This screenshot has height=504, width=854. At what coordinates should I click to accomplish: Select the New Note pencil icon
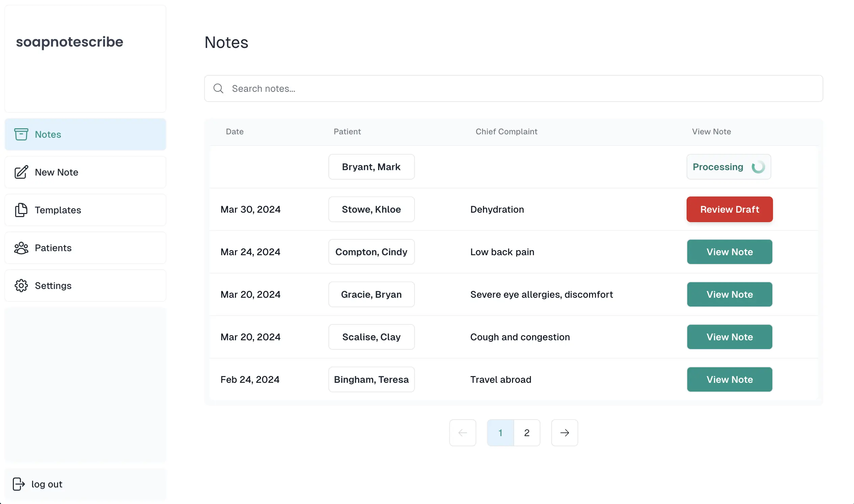pyautogui.click(x=21, y=172)
